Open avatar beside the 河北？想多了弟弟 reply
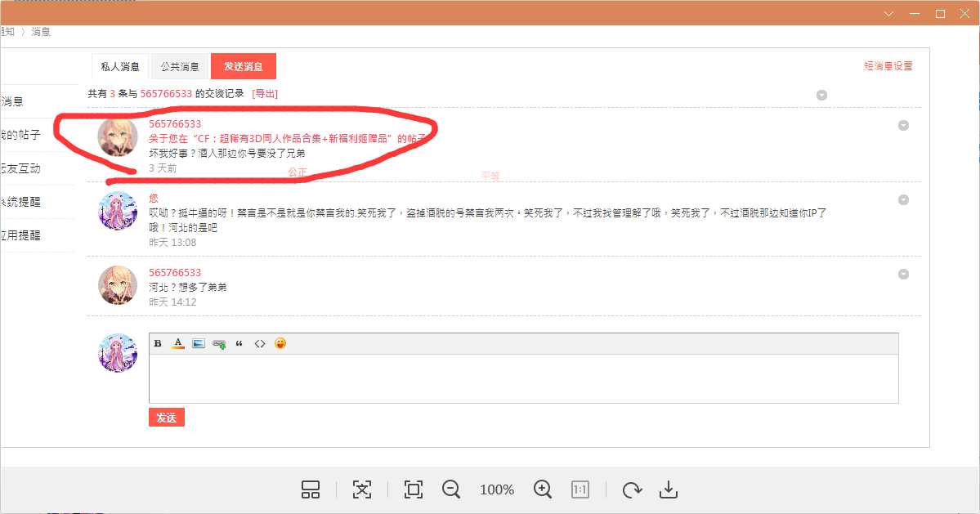This screenshot has width=980, height=514. (x=118, y=285)
